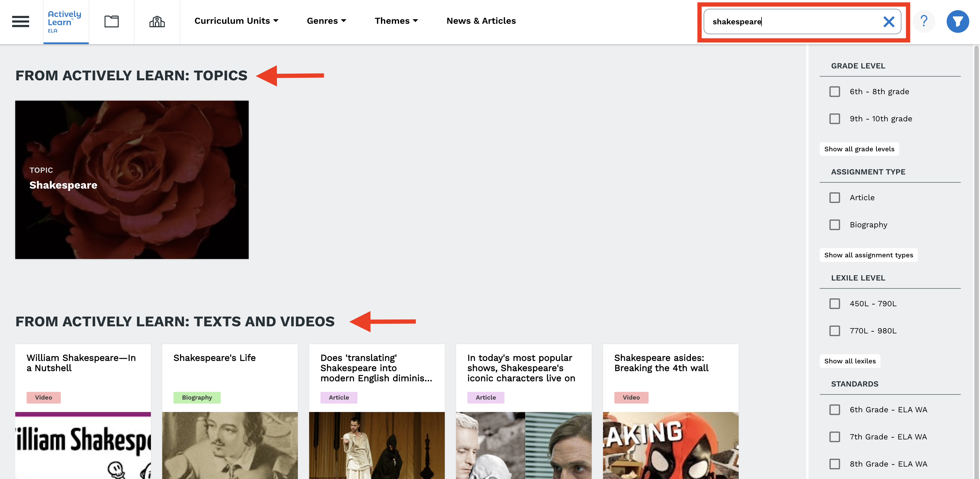
Task: Clear the search with the X icon
Action: click(x=889, y=22)
